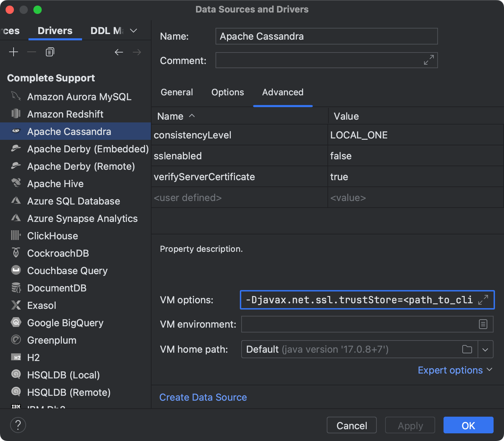The image size is (504, 441).
Task: Open the VM environment variables list icon
Action: 483,324
